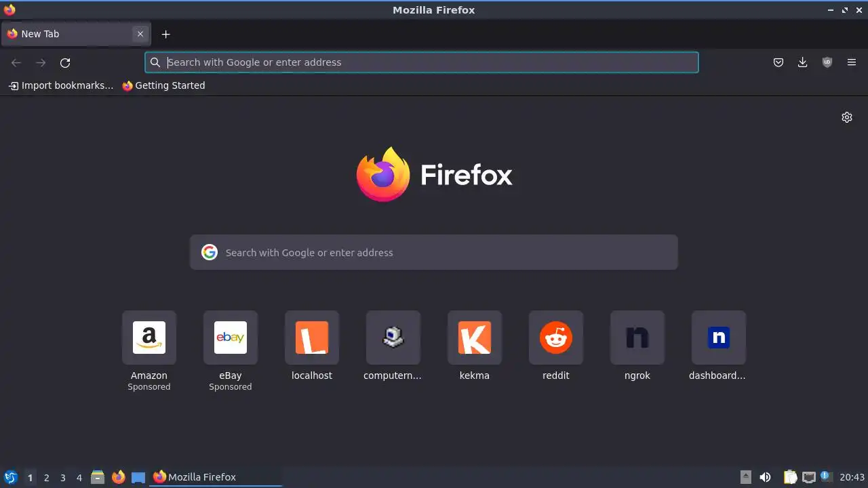
Task: Click the taskbar clock showing 20:43
Action: [852, 477]
